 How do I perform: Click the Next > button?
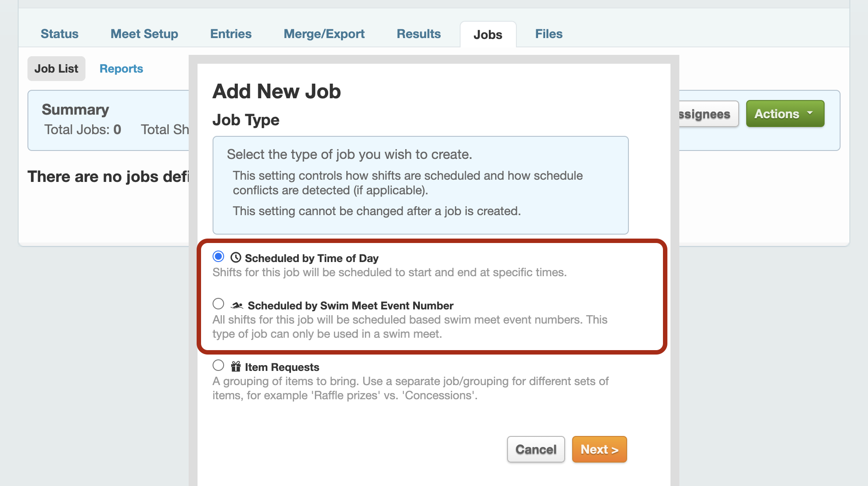(599, 449)
